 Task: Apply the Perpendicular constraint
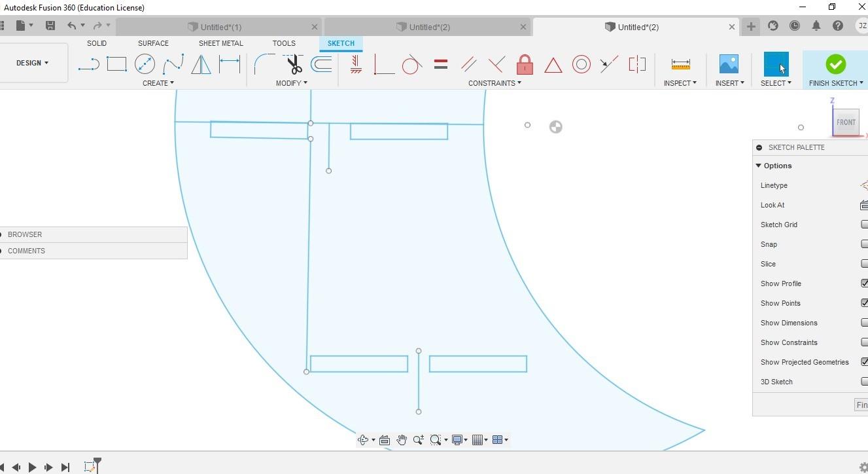[496, 64]
